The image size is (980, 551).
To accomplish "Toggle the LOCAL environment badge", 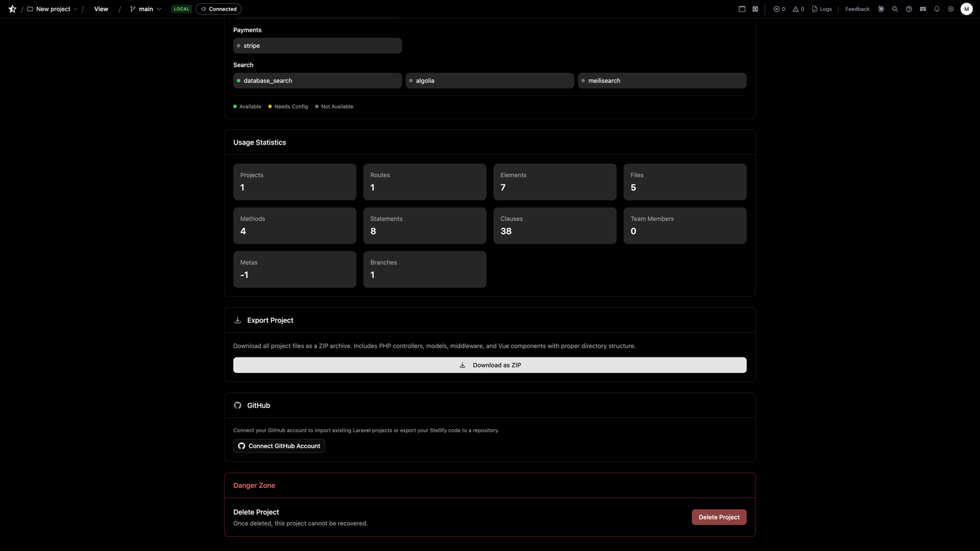I will point(181,9).
